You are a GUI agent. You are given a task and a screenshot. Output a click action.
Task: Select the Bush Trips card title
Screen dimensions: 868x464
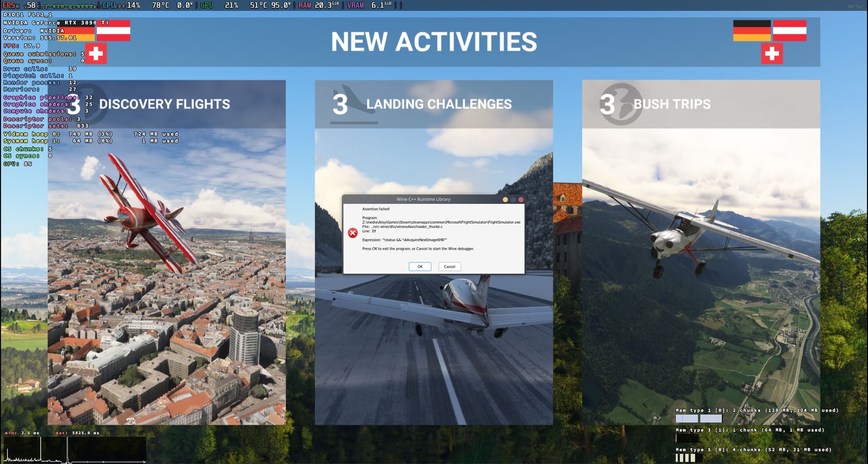[672, 104]
